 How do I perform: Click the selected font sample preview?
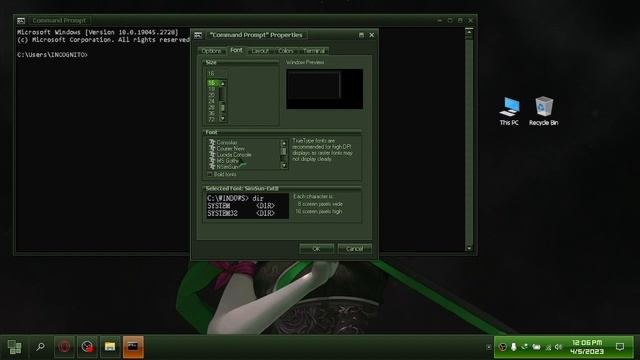click(x=247, y=206)
